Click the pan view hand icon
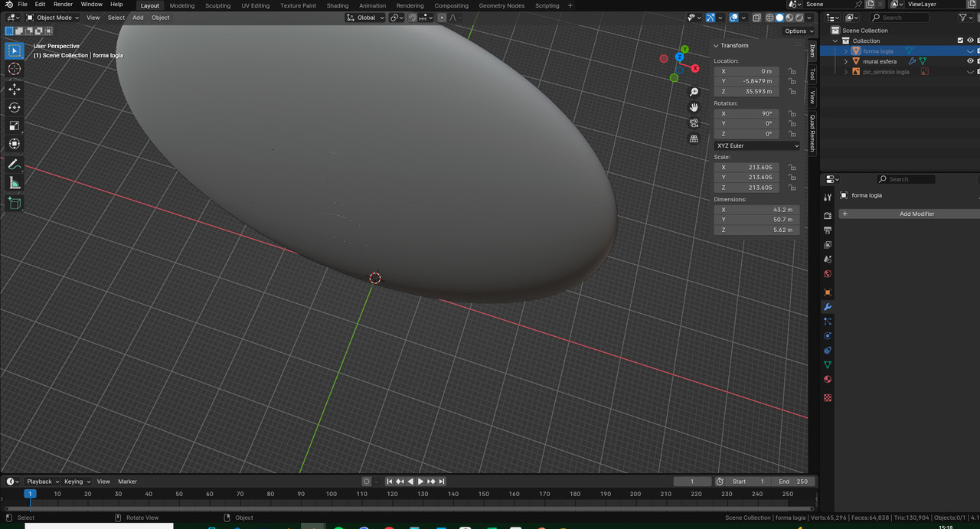 click(x=694, y=107)
